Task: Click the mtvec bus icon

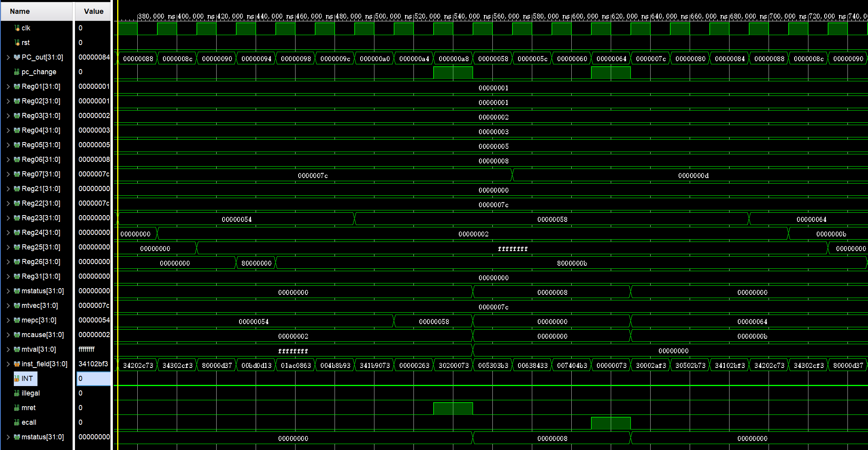Action: coord(17,306)
